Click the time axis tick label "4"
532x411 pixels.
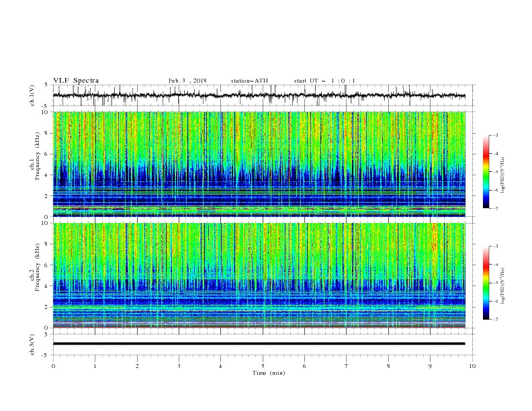pyautogui.click(x=220, y=366)
